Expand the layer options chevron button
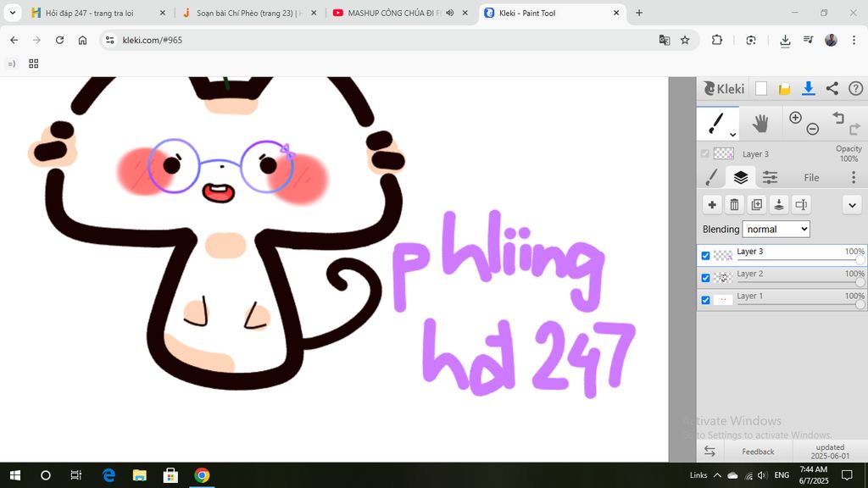868x488 pixels. pyautogui.click(x=853, y=204)
